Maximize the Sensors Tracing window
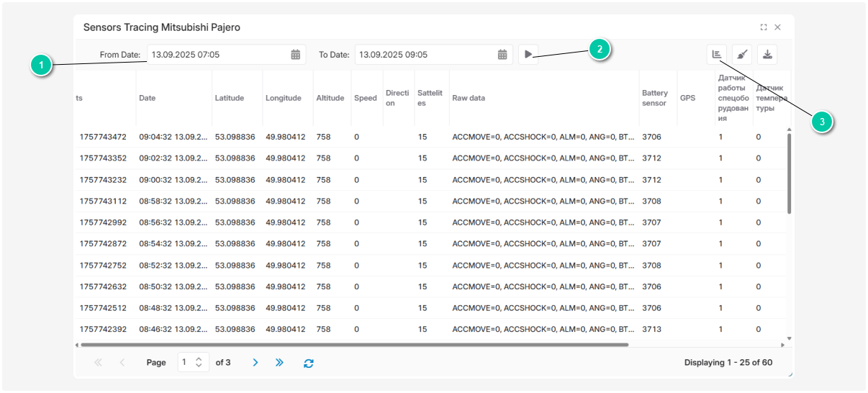Image resolution: width=868 pixels, height=393 pixels. click(764, 27)
